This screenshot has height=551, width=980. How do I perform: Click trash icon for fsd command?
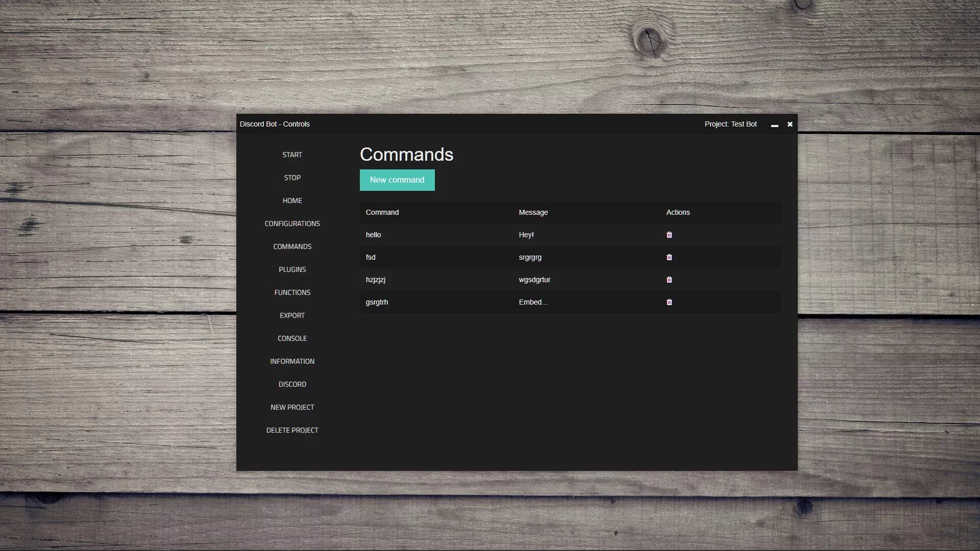point(669,257)
